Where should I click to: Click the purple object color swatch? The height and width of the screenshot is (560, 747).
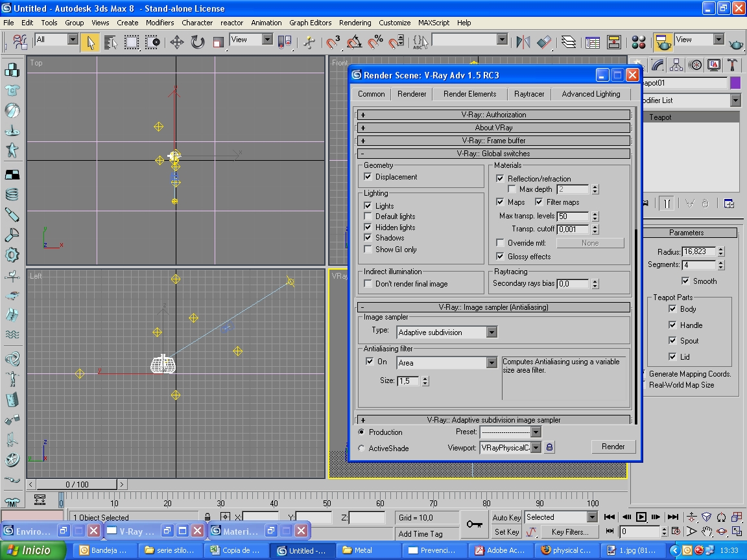[735, 83]
